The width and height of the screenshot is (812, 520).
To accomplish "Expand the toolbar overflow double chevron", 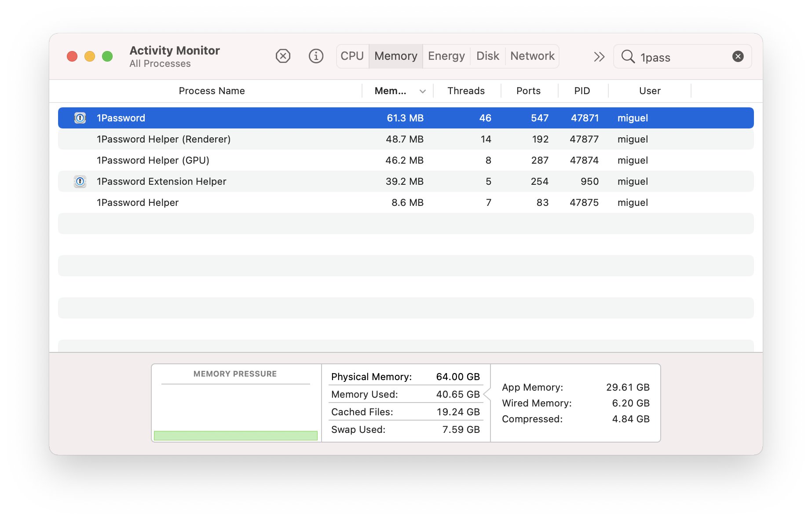I will [599, 57].
